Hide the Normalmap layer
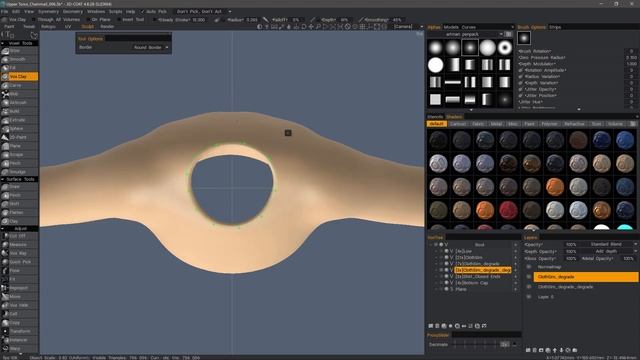640x360 pixels. click(x=529, y=267)
